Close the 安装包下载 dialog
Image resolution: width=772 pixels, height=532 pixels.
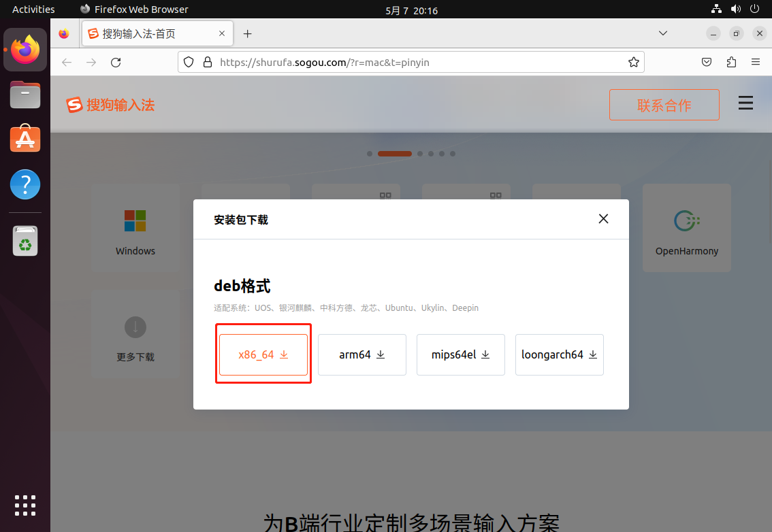click(603, 219)
